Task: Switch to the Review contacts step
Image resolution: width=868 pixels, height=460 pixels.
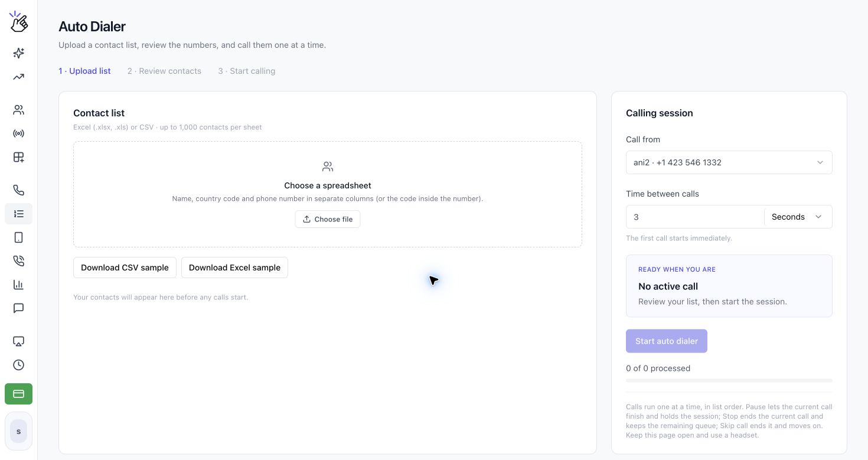Action: (x=164, y=71)
